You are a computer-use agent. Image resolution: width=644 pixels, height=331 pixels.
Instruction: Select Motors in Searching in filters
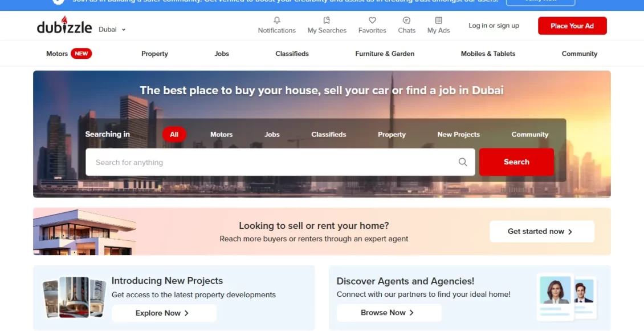coord(221,135)
